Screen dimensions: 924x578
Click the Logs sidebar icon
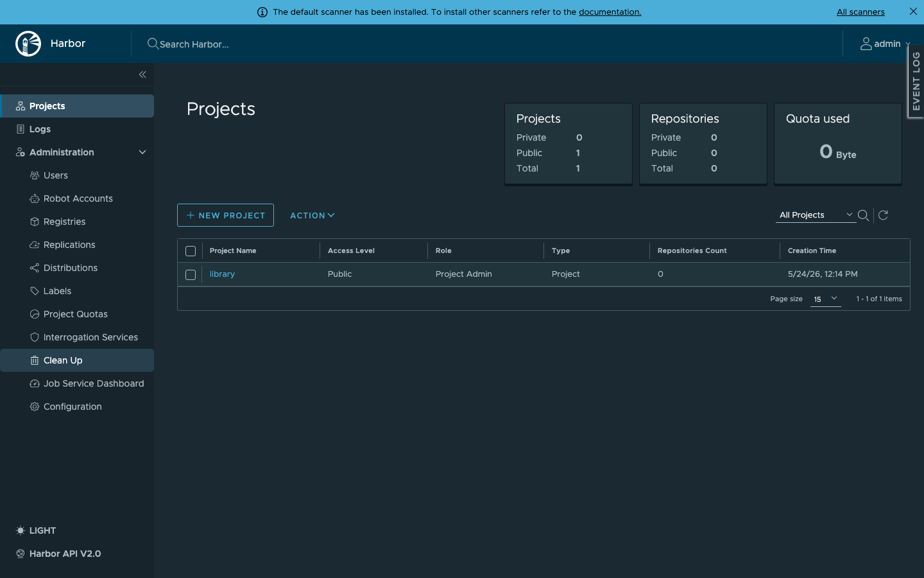pos(21,129)
